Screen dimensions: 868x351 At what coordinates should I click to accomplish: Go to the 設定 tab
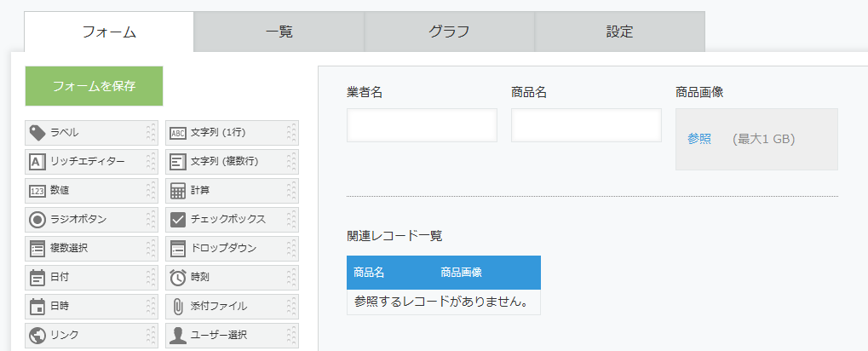619,32
